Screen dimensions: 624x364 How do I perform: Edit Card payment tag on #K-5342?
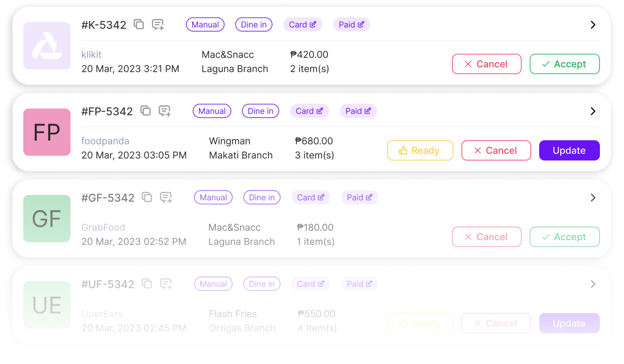[313, 25]
